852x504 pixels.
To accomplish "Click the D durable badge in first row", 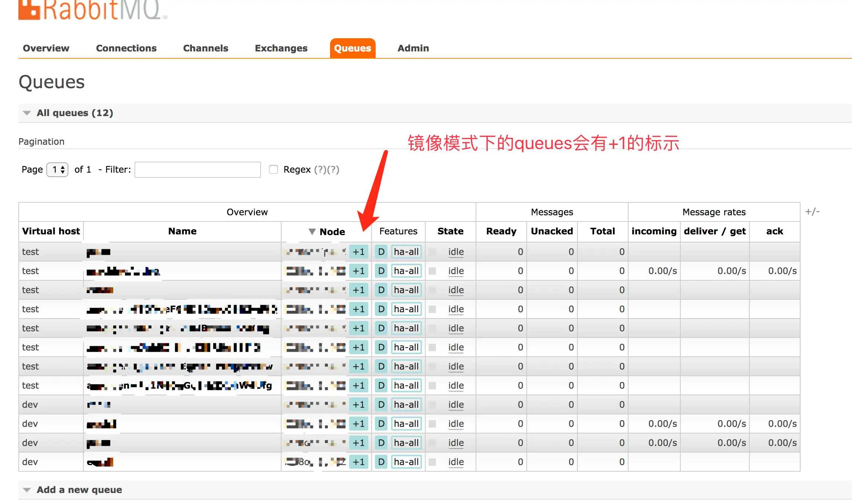I will click(x=381, y=252).
